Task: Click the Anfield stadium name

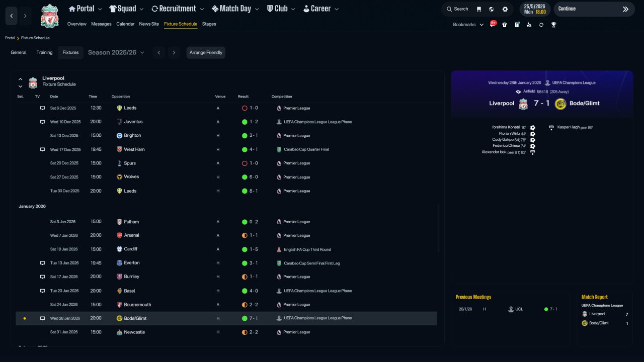Action: [529, 92]
